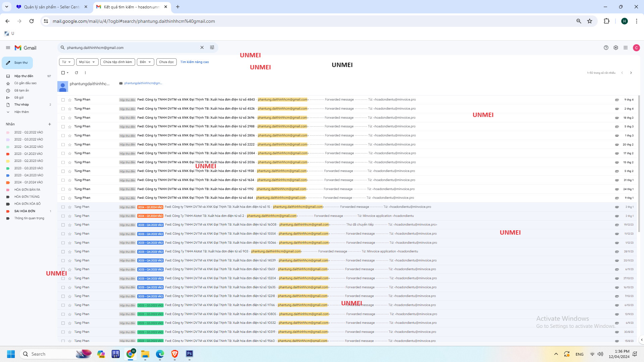Add new label with plus icon

pos(50,124)
